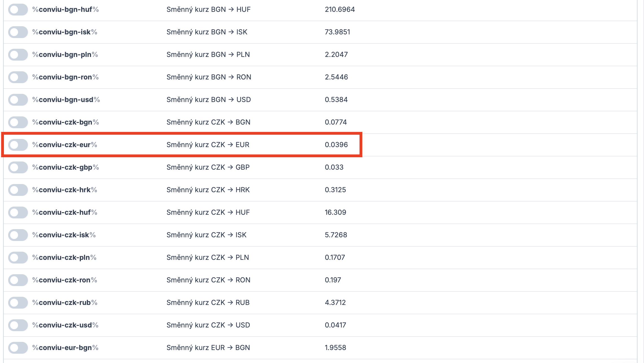
Task: Turn on the conviu-czk-gbp toggle
Action: 18,167
